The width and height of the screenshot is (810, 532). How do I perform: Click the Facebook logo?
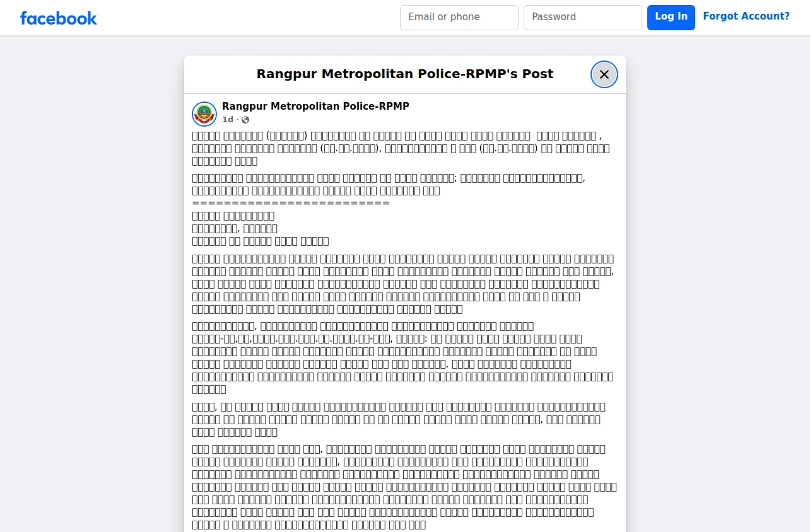pyautogui.click(x=59, y=18)
